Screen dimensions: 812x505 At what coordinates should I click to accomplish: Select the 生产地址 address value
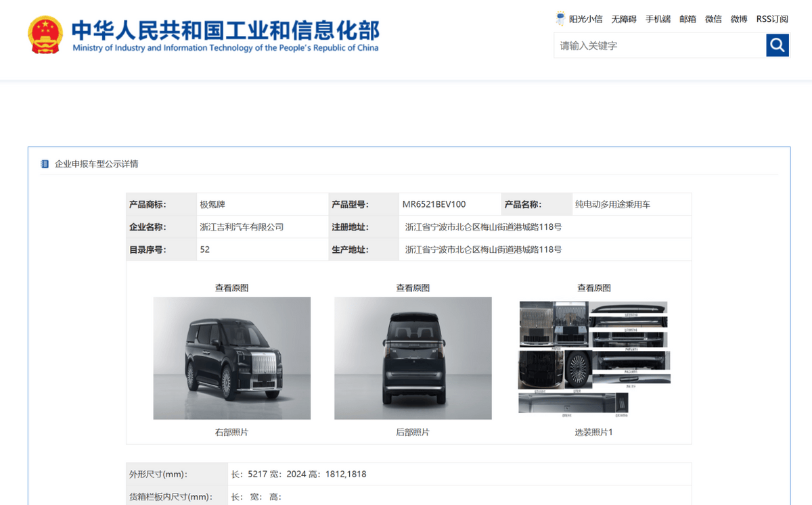click(483, 249)
